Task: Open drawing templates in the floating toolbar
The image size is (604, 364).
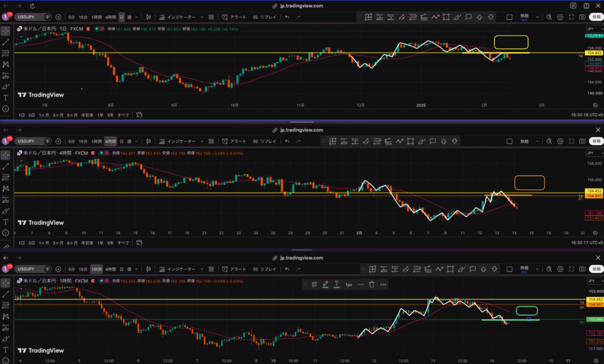Action: point(314,284)
